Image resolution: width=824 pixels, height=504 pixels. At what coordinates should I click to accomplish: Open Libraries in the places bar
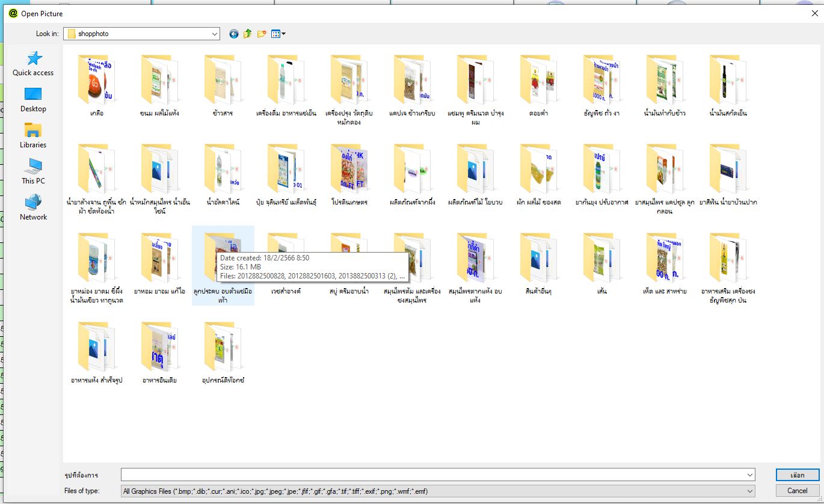[x=33, y=135]
